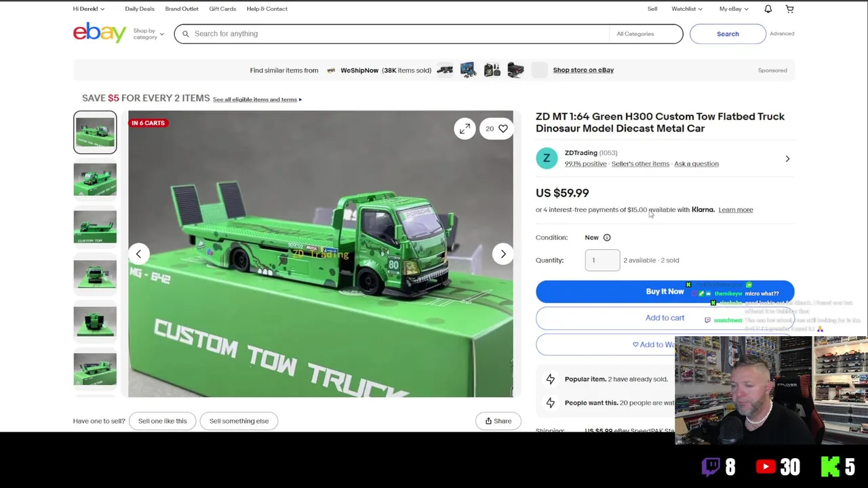Select the second gallery thumbnail

tap(95, 180)
